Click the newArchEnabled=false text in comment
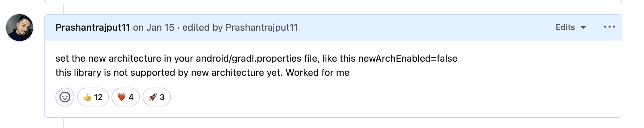 coord(407,59)
